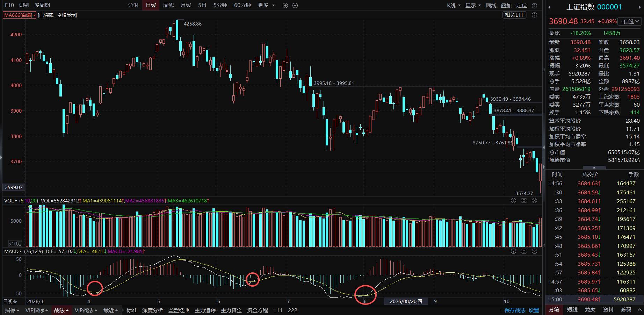The image size is (644, 315).
Task: Open the MACD indicator selector
Action: (13, 251)
